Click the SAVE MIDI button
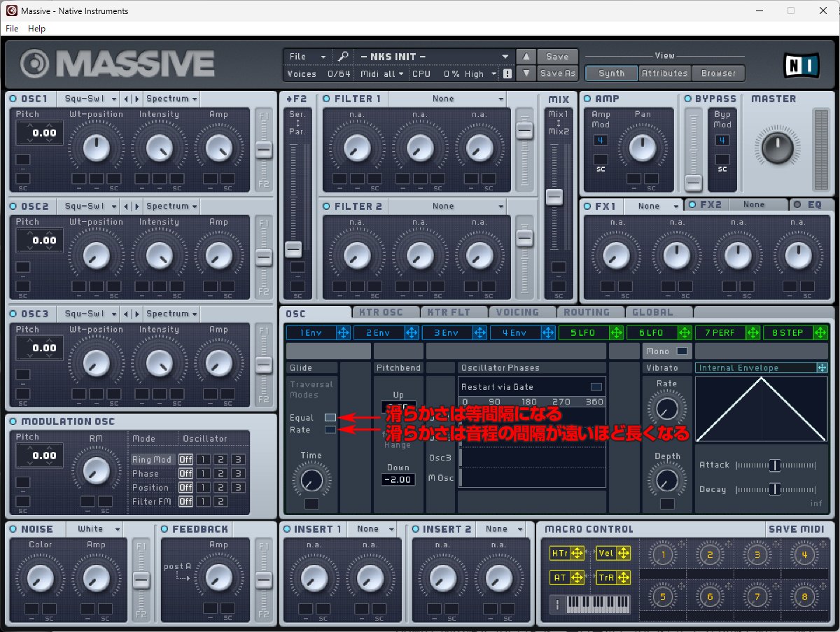Screen dimensions: 840x632 pyautogui.click(x=797, y=529)
